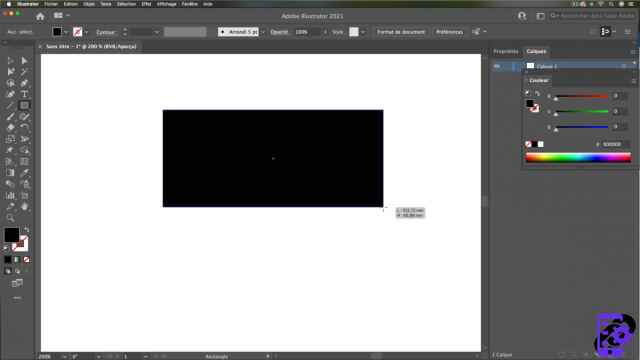640x360 pixels.
Task: Select the Zoom tool
Action: pyautogui.click(x=10, y=218)
